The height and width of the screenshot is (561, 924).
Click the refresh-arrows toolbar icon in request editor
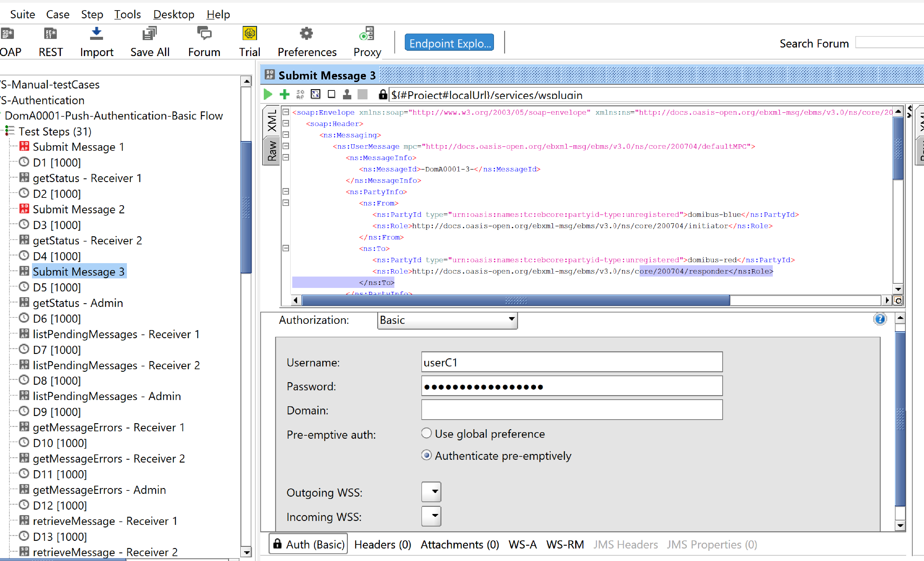coord(316,94)
